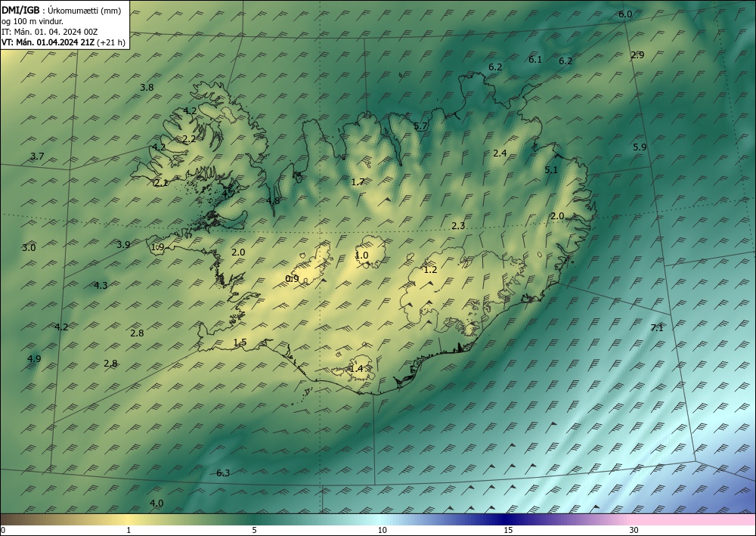This screenshot has width=756, height=536.
Task: Click the map value 1.0 on the glacier
Action: coord(361,256)
